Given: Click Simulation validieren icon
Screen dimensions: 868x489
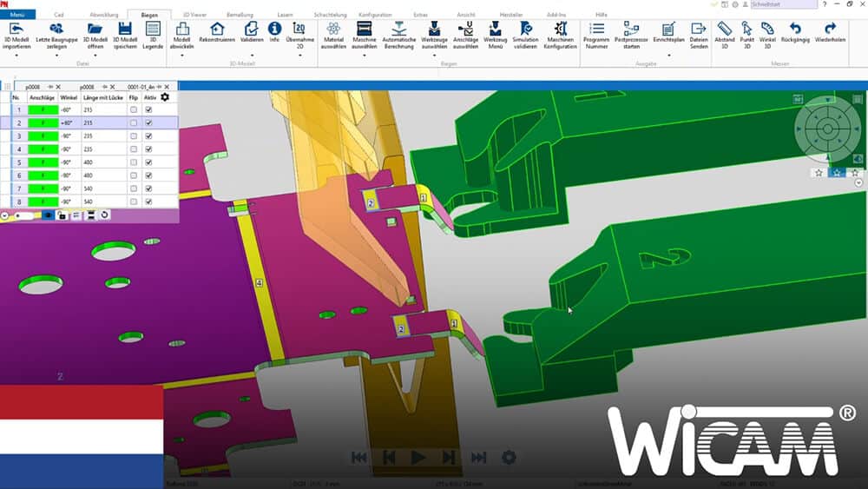Looking at the screenshot, I should tap(525, 29).
